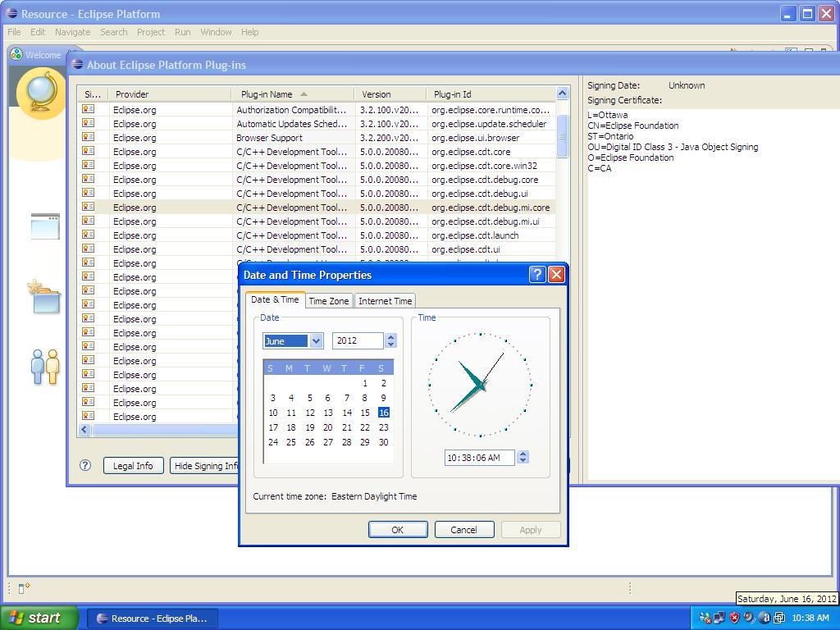This screenshot has width=840, height=630.
Task: Open the Window menu
Action: [x=216, y=32]
